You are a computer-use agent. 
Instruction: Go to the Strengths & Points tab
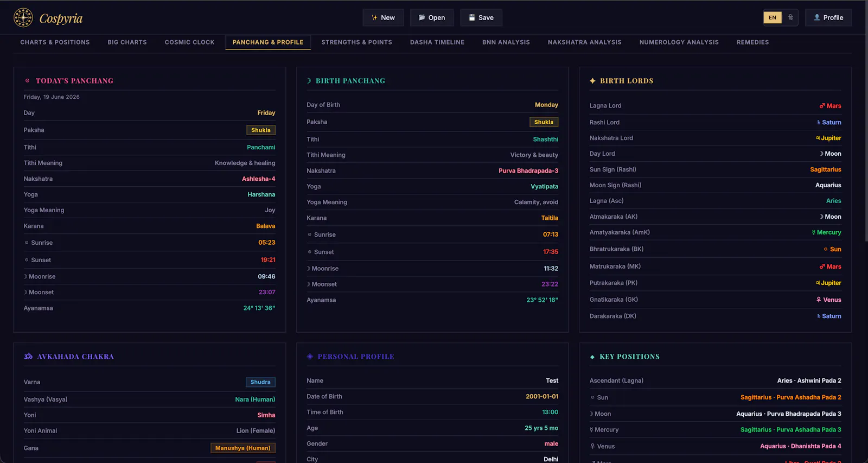point(356,42)
